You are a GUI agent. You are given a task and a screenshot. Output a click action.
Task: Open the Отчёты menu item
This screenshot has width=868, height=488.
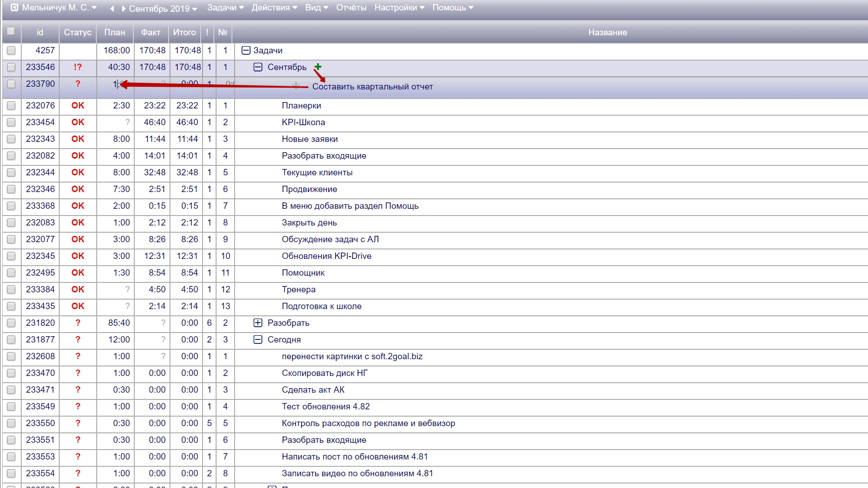351,8
